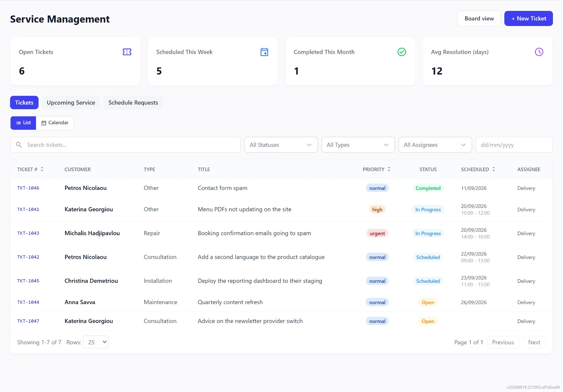Image resolution: width=563 pixels, height=392 pixels.
Task: Open the Upcoming Service tab
Action: pos(71,103)
